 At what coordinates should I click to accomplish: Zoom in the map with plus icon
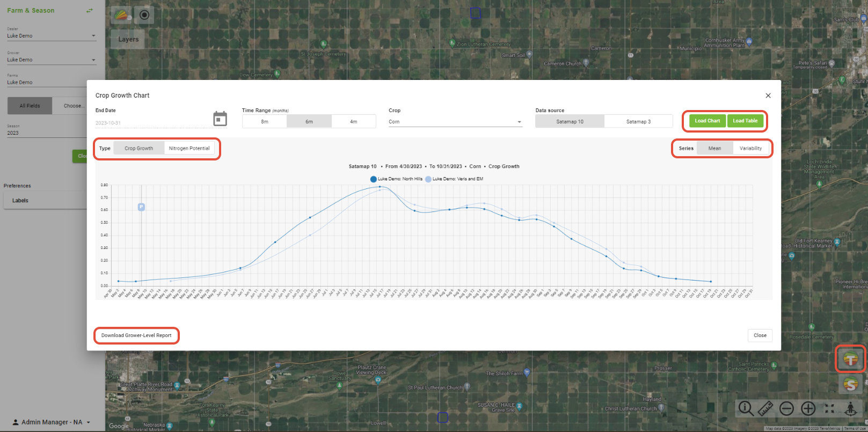coord(808,409)
